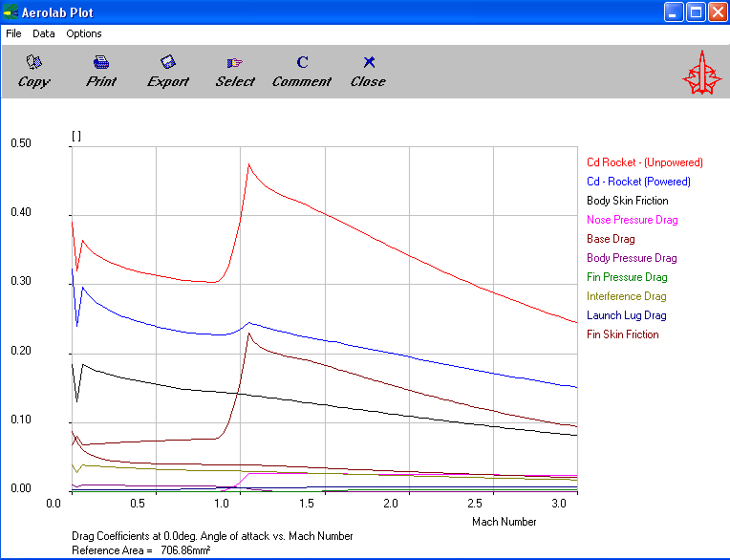The image size is (730, 560).
Task: Click the x-axis value 1.5
Action: [x=307, y=504]
